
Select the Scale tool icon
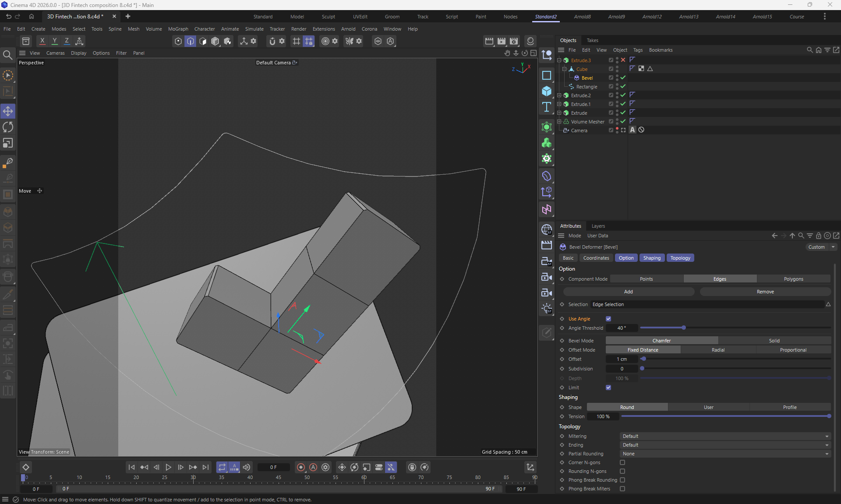click(x=8, y=143)
